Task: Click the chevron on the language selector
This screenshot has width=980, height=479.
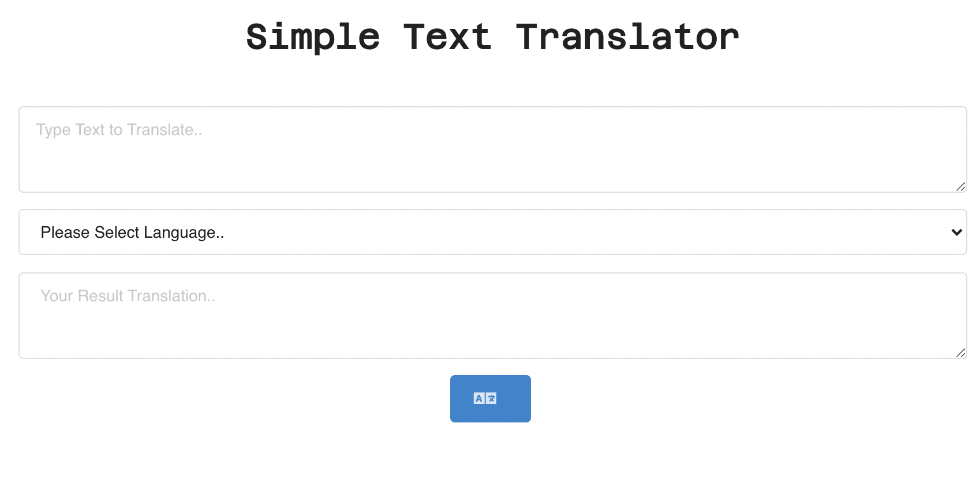Action: [957, 232]
